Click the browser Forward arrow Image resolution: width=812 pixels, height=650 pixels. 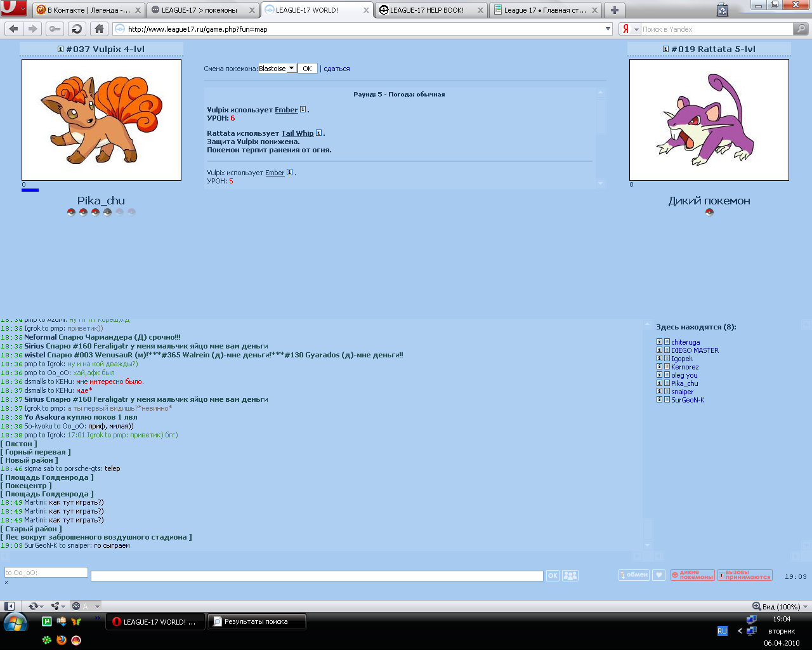33,29
